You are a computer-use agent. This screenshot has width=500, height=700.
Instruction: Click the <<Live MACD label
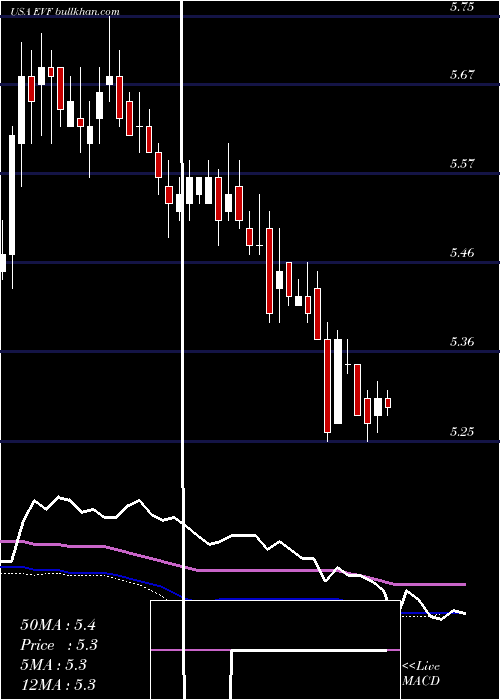pos(421,673)
